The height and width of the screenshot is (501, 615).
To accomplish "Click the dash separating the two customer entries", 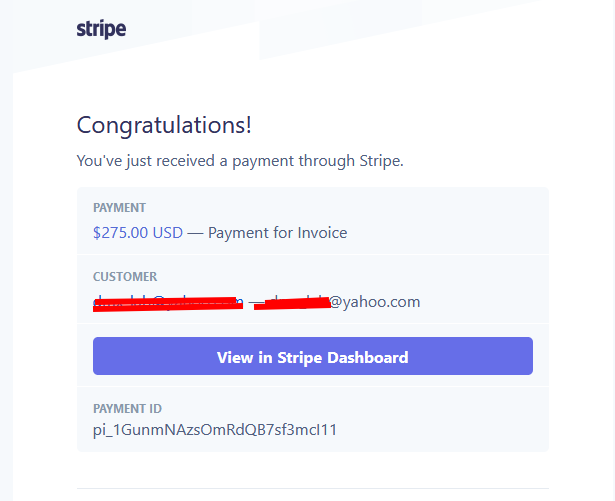I will 251,302.
